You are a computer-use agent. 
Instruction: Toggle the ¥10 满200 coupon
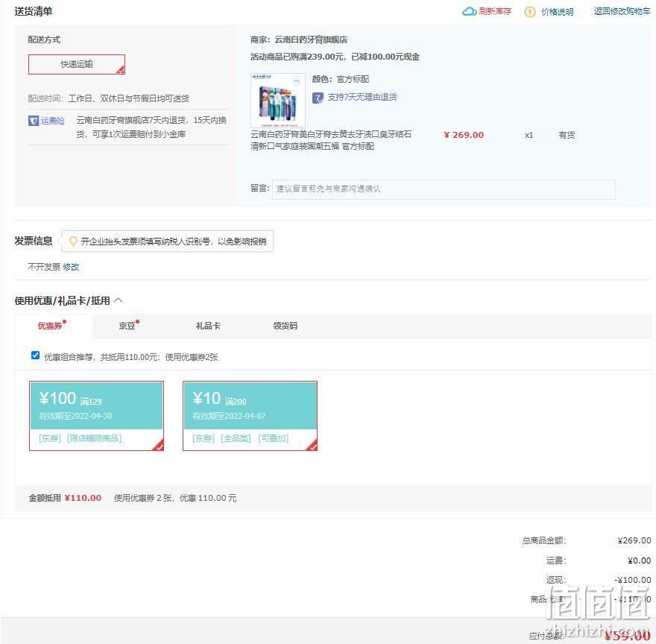(x=250, y=415)
